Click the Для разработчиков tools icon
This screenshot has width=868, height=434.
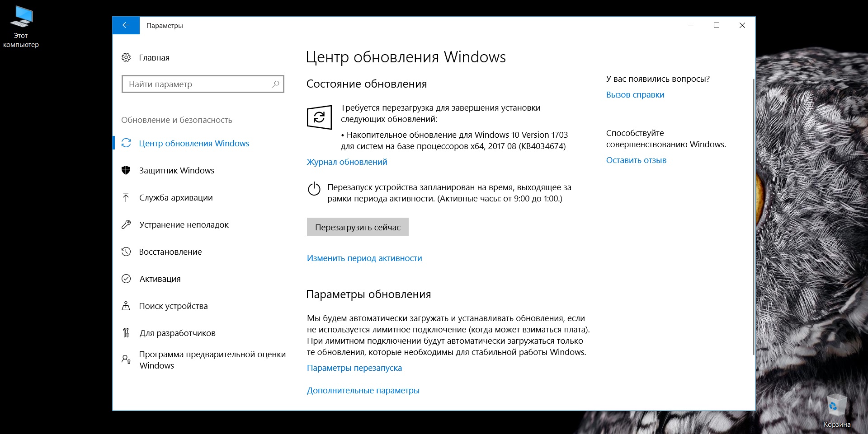point(126,333)
